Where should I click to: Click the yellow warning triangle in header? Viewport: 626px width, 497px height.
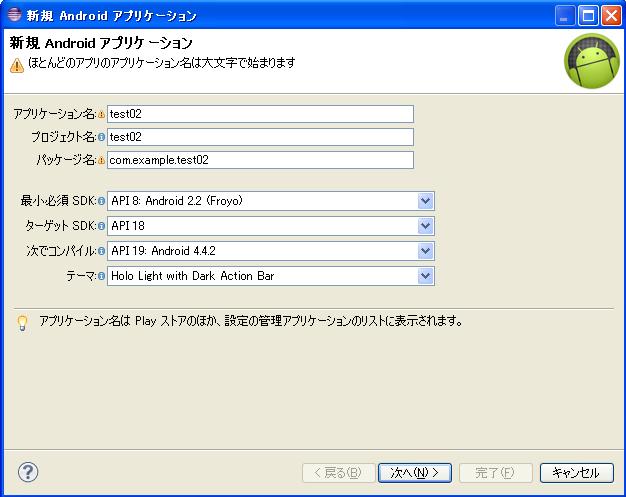17,65
